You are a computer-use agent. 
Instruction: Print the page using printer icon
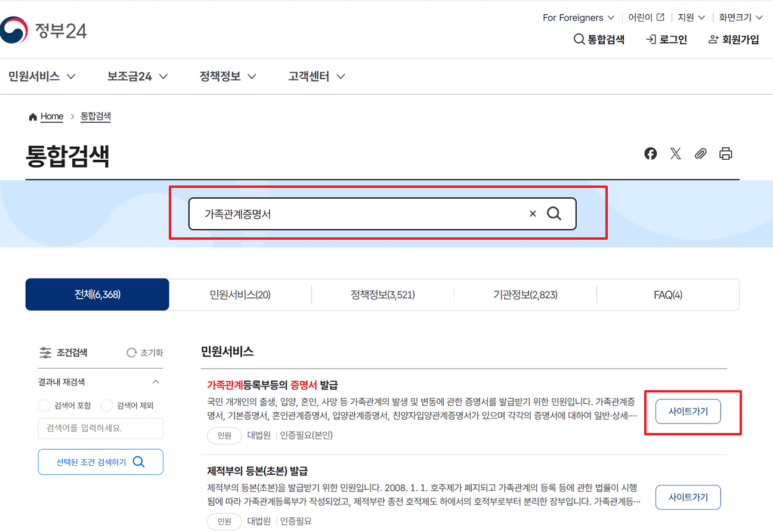pyautogui.click(x=726, y=153)
